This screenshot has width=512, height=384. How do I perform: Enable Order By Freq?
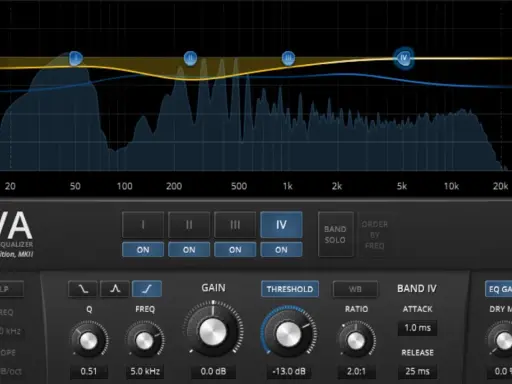pos(375,235)
